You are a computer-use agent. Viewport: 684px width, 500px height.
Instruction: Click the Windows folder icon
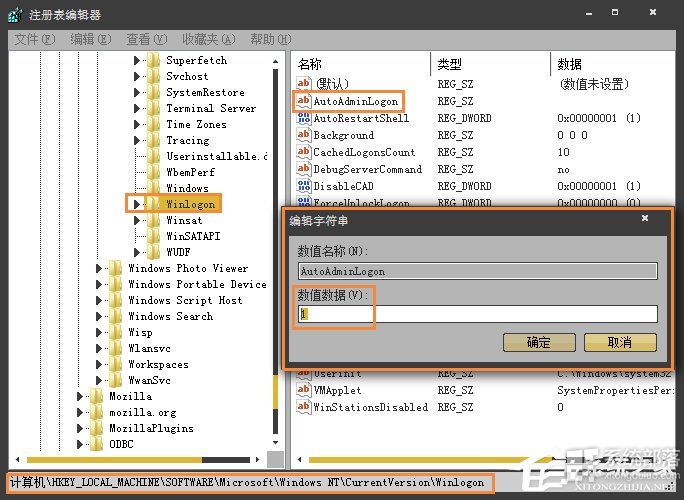153,188
